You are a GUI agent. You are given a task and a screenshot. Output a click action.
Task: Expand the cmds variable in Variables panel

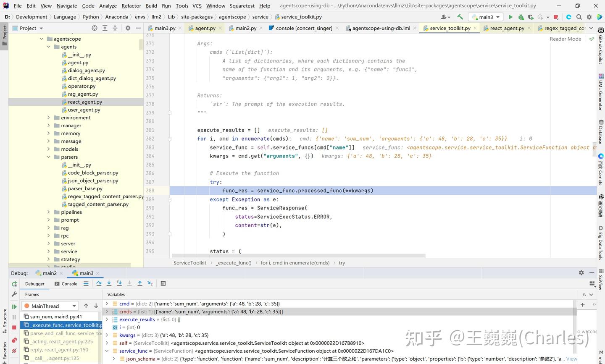tap(107, 312)
